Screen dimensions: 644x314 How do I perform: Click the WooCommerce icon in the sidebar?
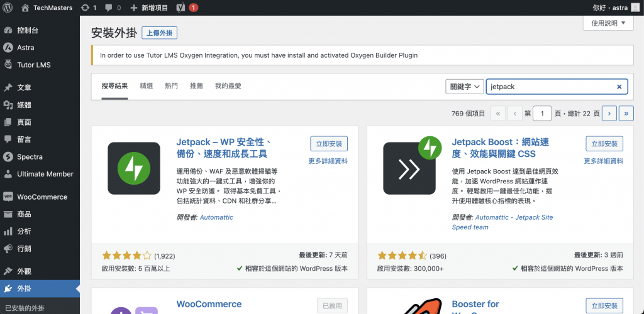tap(8, 197)
